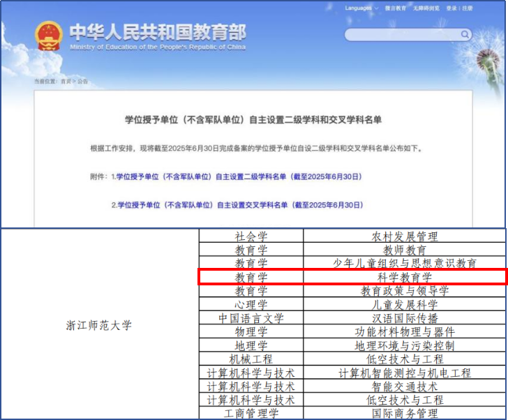Viewport: 508px width, 420px height.
Task: Open the 微言教育 link
Action: coord(395,8)
